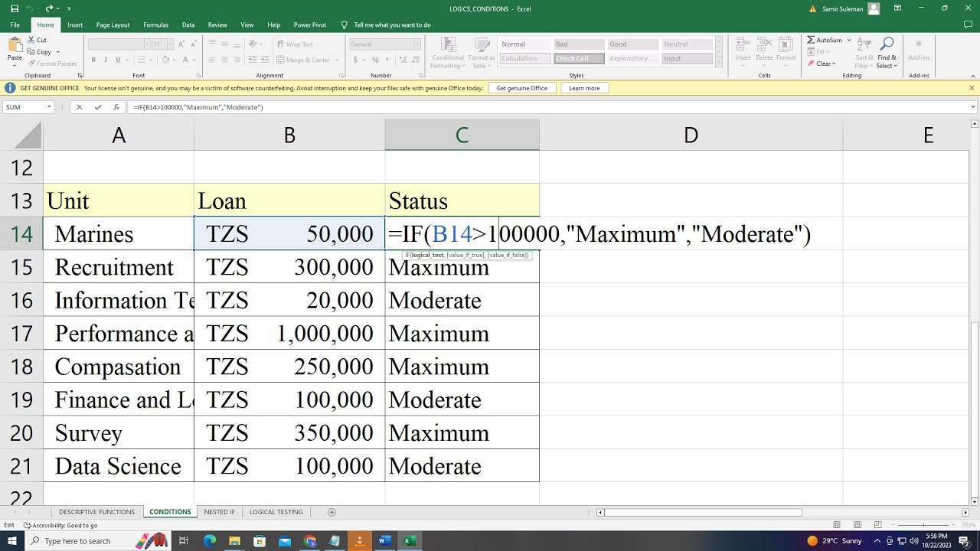Click the cell containing Recruitment
This screenshot has width=980, height=551.
pyautogui.click(x=119, y=267)
